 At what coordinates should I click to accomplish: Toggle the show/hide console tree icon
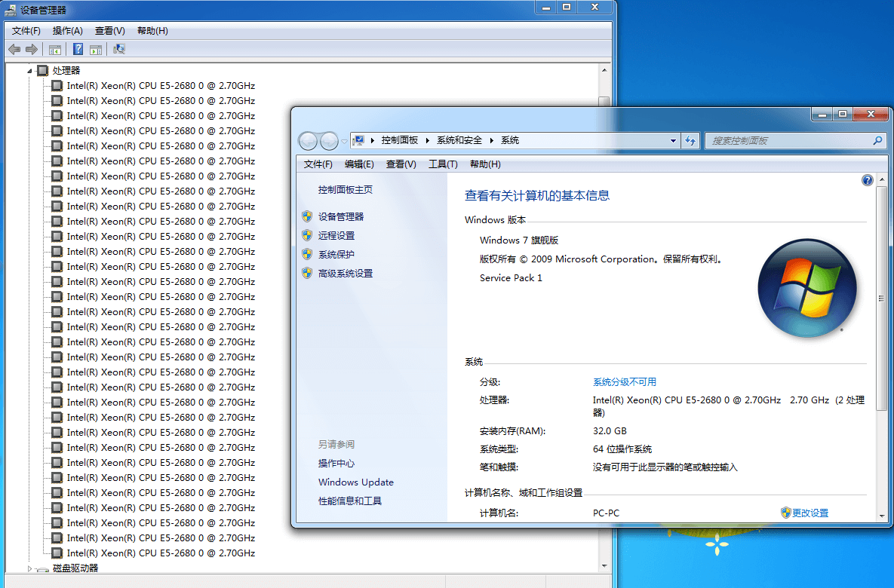click(x=55, y=50)
